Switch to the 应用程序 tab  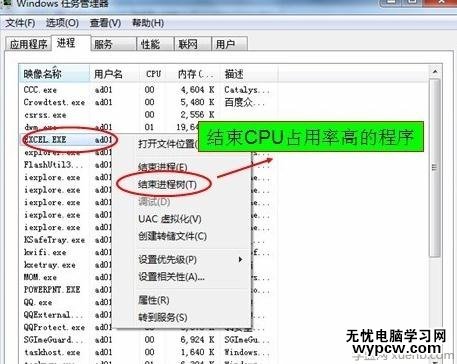[28, 44]
